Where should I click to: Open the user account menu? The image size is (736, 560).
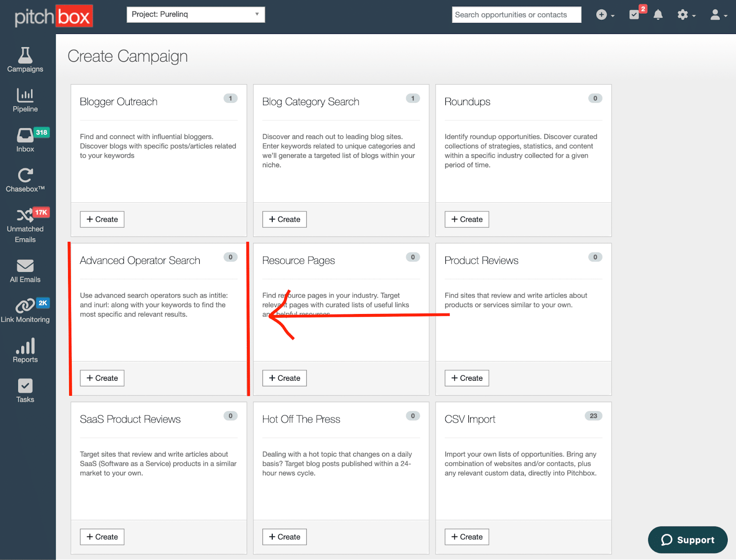[718, 15]
